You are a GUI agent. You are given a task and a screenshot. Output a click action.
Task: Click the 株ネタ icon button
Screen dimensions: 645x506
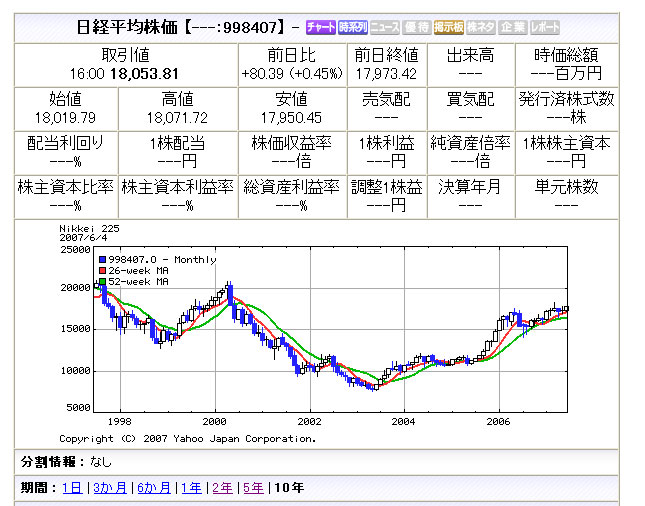[x=480, y=27]
